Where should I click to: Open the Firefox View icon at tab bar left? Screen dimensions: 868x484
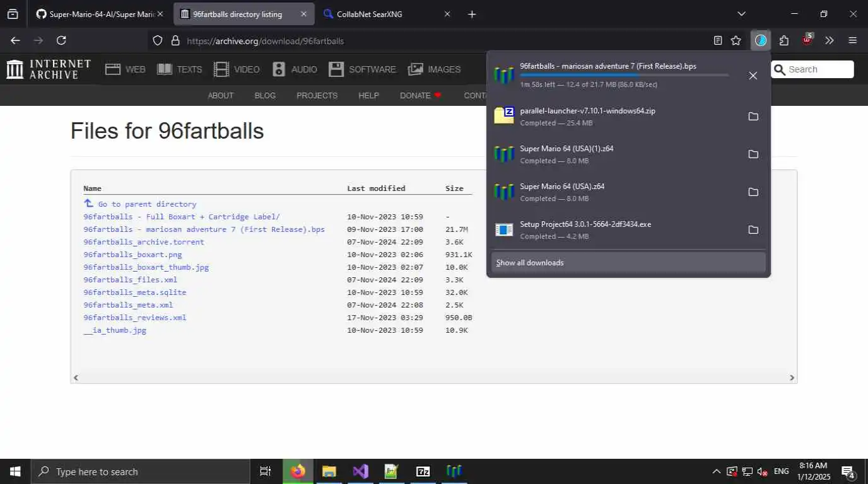coord(13,14)
